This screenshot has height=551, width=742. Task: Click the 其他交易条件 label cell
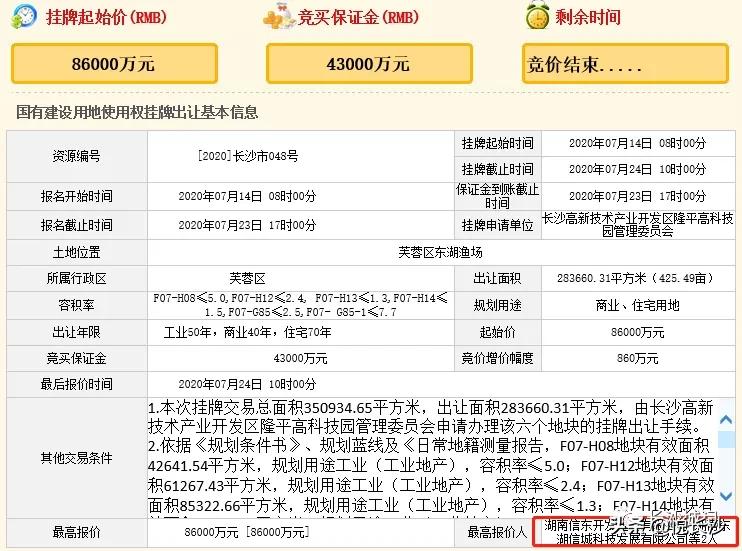(77, 458)
